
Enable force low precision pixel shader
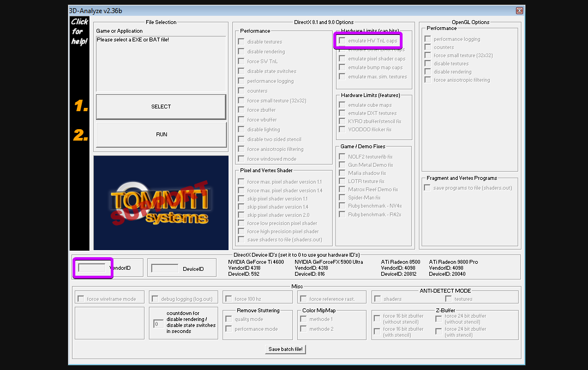[241, 223]
